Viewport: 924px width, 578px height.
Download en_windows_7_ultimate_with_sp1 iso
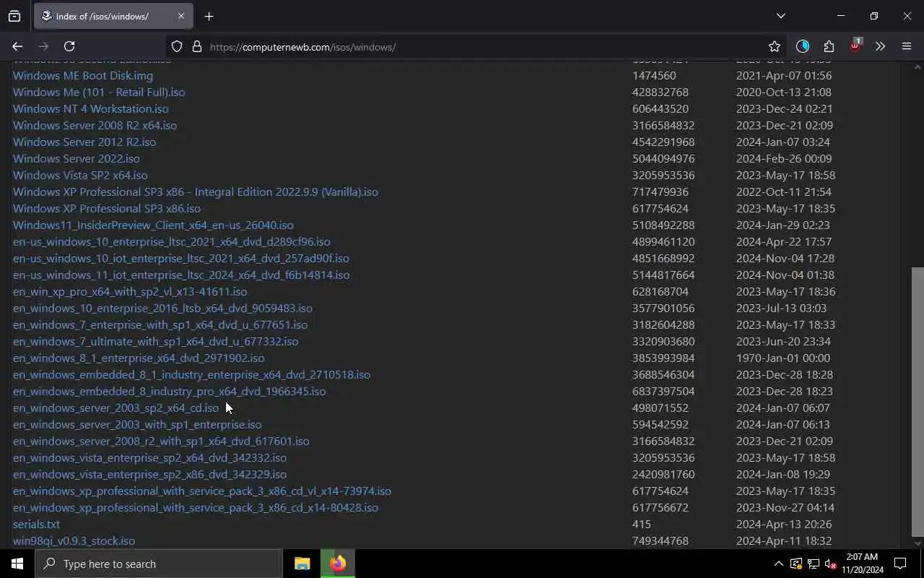coord(156,341)
